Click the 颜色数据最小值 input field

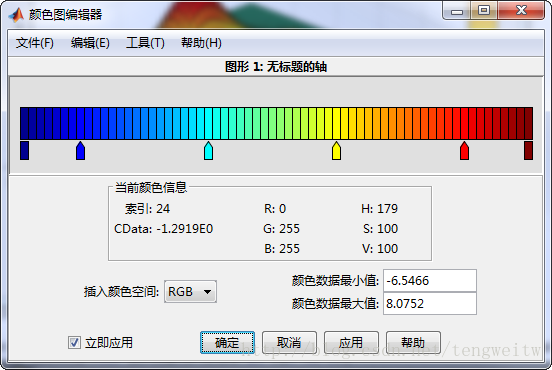430,281
